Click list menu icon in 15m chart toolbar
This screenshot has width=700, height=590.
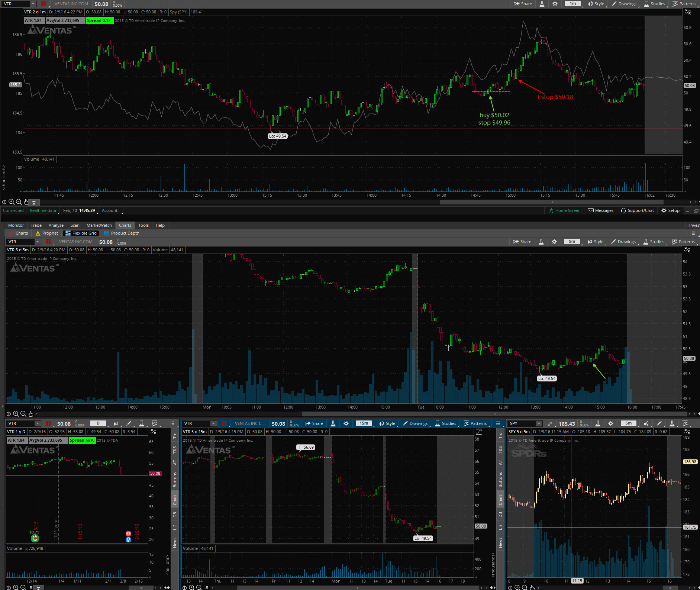coord(498,423)
